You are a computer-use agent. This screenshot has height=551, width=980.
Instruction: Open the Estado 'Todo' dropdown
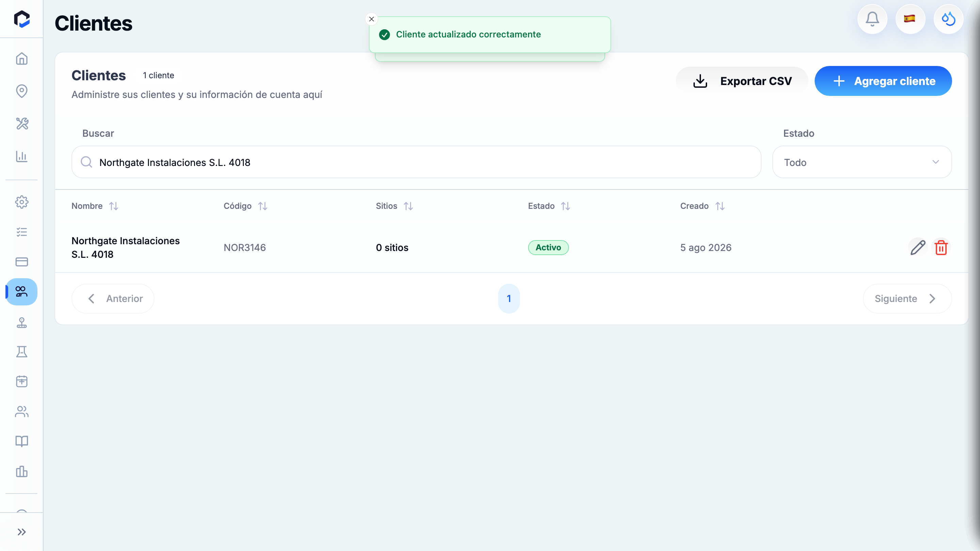(x=862, y=162)
